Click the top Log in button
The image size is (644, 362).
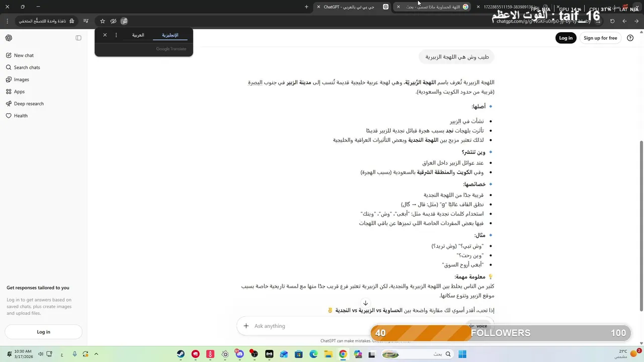(566, 38)
